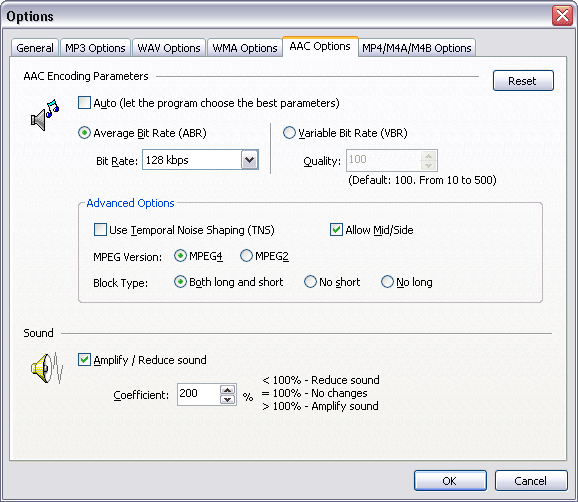Click the Advanced Options group label

tap(130, 203)
